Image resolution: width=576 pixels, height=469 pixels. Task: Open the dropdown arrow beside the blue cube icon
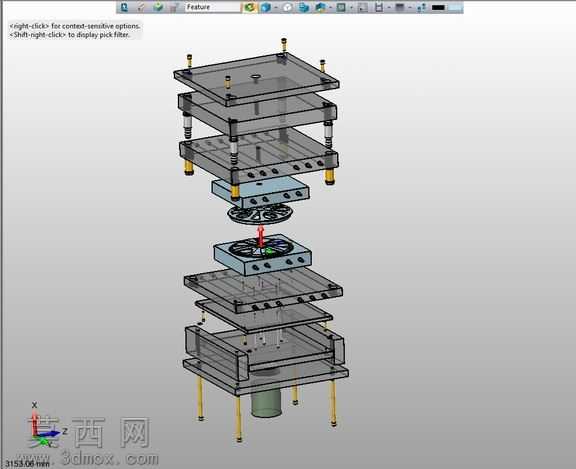tap(276, 7)
